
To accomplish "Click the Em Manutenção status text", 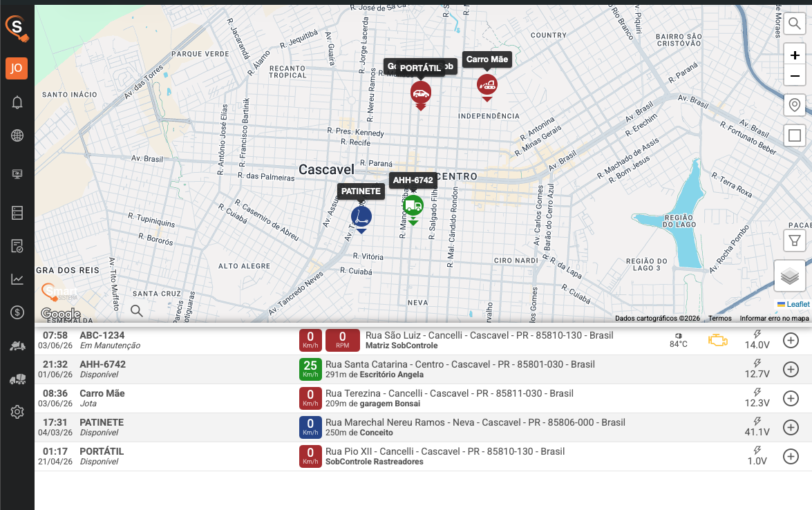I will 110,346.
